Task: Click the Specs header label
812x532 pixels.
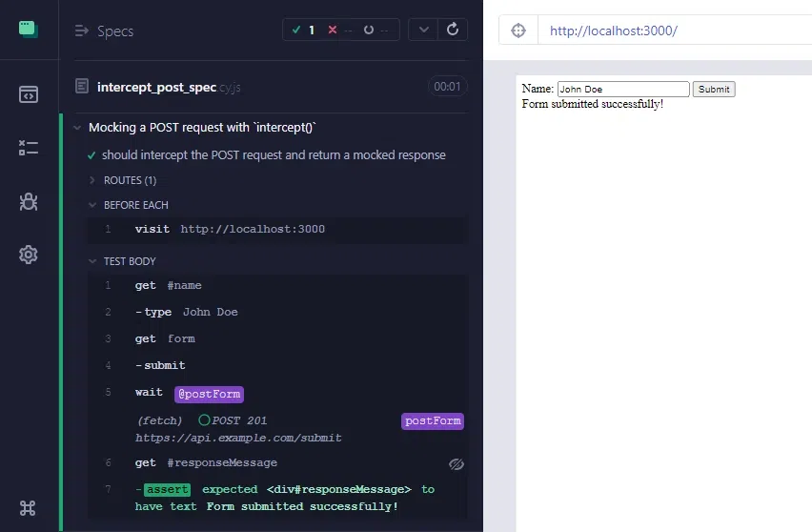Action: click(x=115, y=31)
